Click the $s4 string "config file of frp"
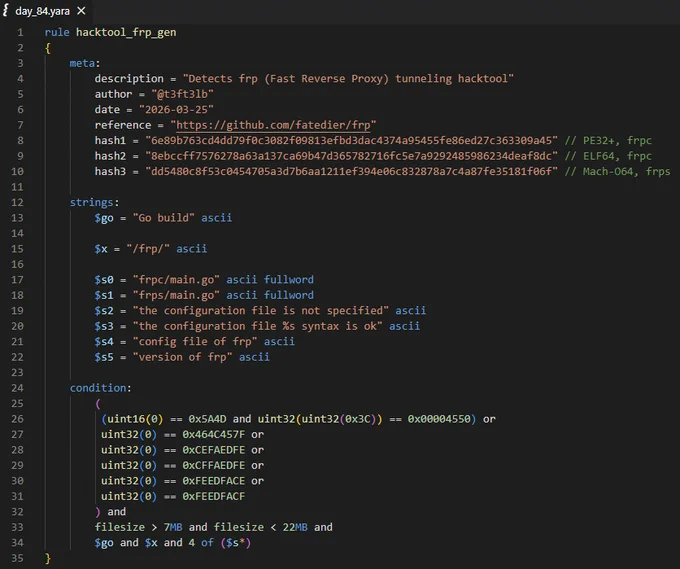 click(195, 342)
